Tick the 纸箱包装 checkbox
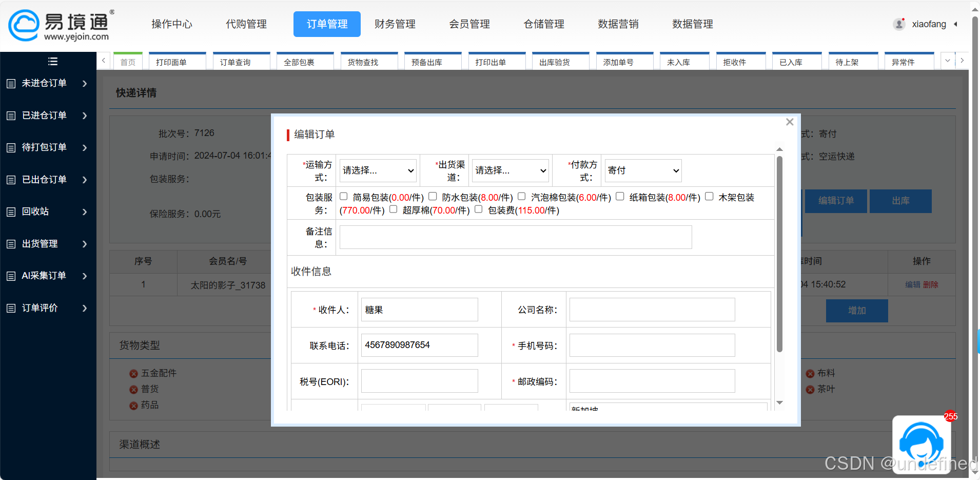This screenshot has width=980, height=480. coord(620,197)
